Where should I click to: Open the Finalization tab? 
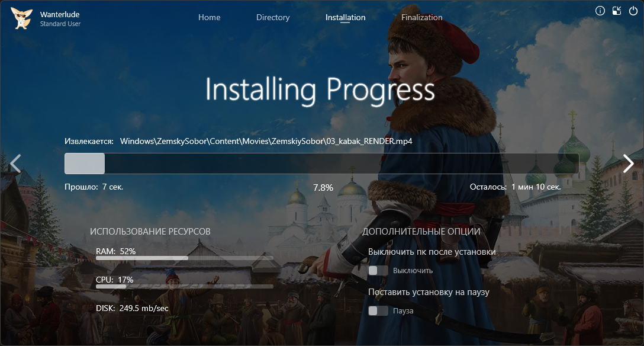(x=421, y=17)
